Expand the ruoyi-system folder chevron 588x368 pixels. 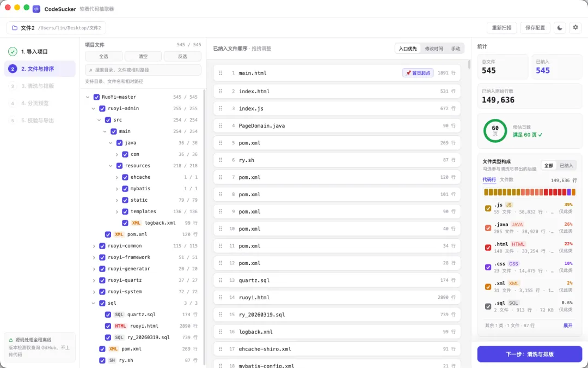click(94, 292)
